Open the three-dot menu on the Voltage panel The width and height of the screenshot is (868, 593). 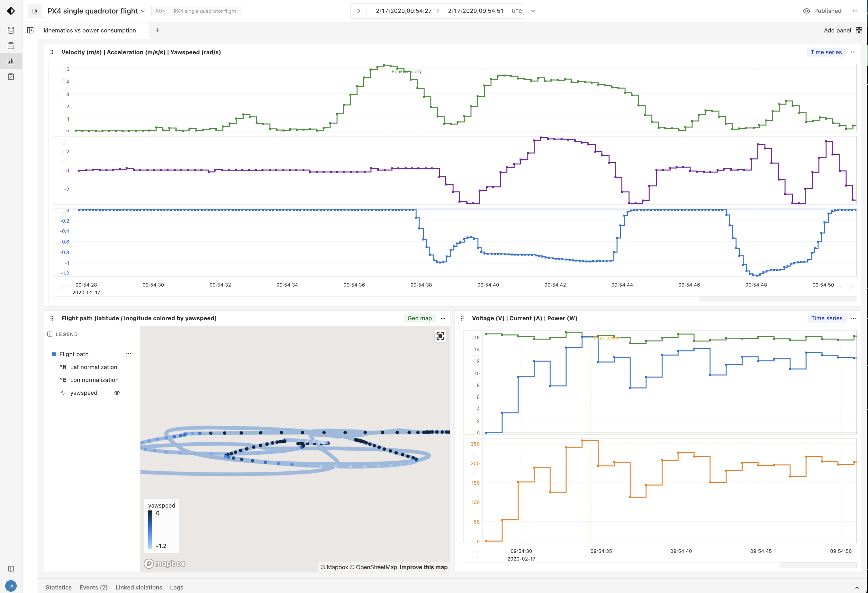(x=854, y=318)
